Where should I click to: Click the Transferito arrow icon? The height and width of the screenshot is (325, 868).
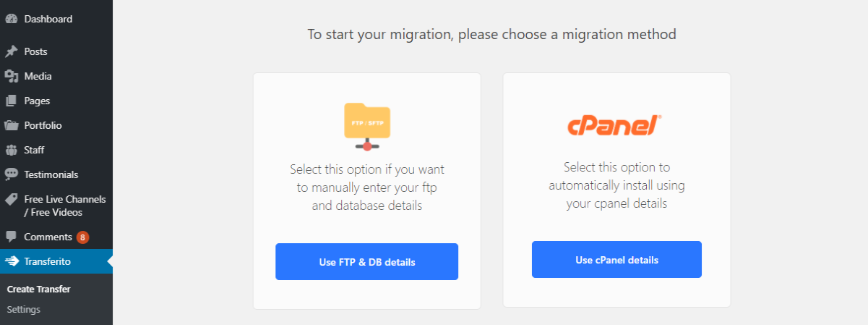pyautogui.click(x=12, y=261)
